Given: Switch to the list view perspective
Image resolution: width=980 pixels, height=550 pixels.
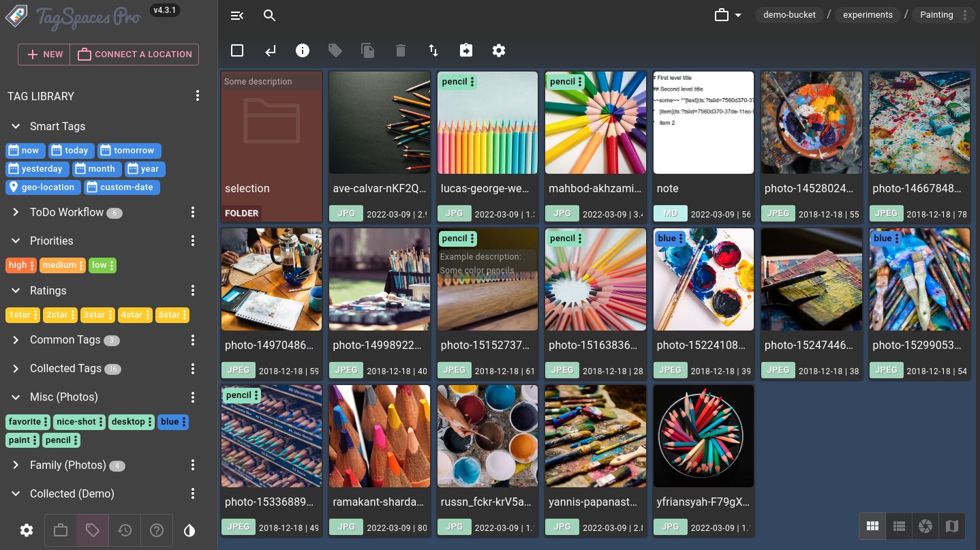Looking at the screenshot, I should (899, 525).
